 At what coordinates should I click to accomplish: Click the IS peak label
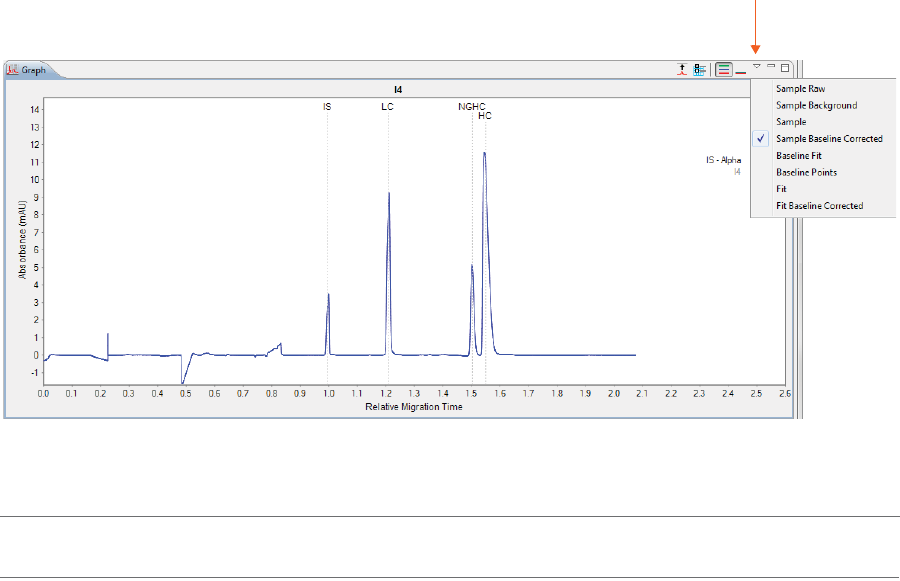coord(327,107)
